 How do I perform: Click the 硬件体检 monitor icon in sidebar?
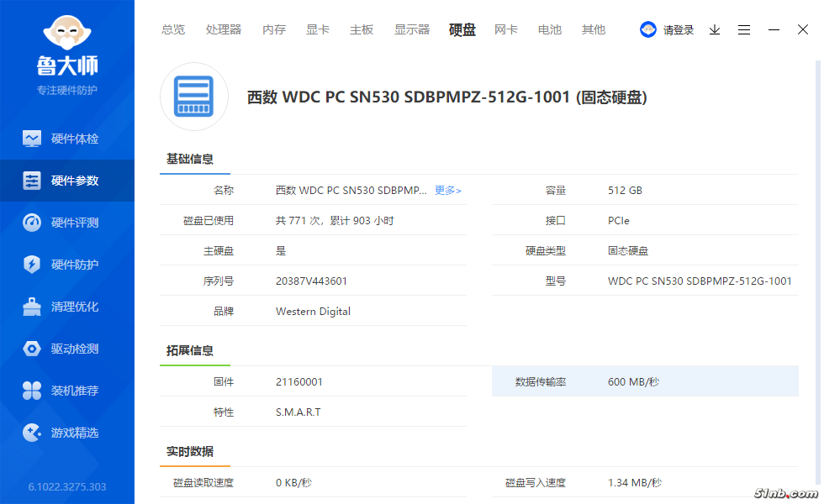pyautogui.click(x=32, y=139)
